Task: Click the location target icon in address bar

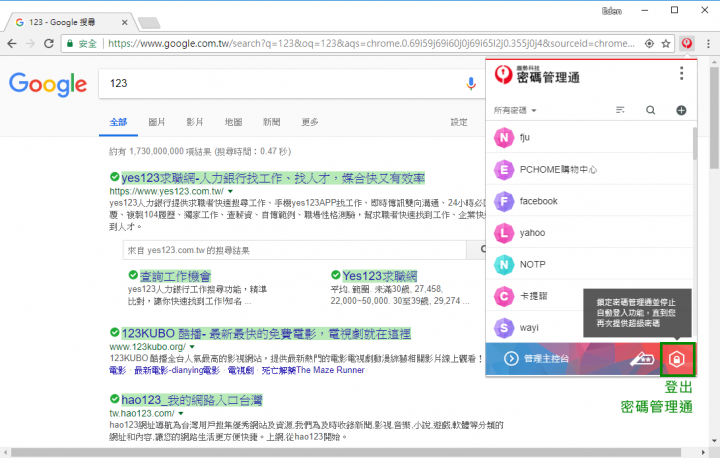Action: coord(649,44)
